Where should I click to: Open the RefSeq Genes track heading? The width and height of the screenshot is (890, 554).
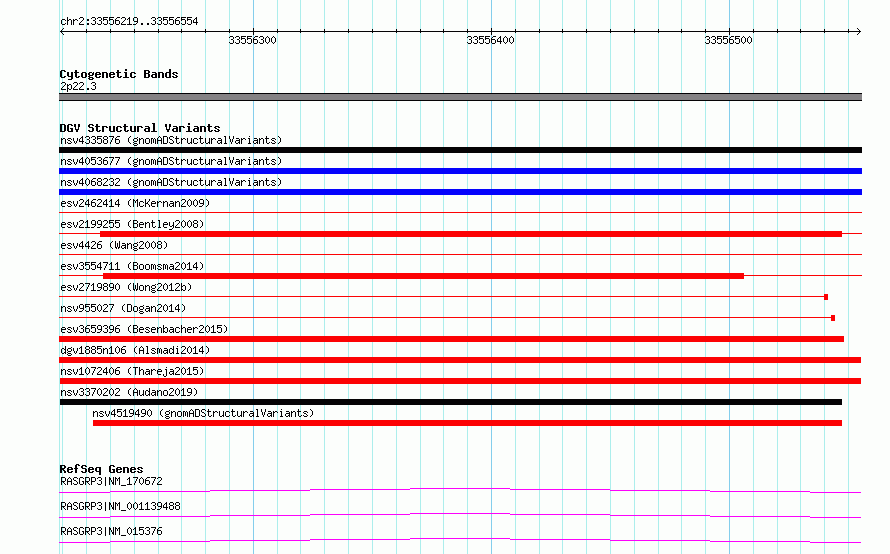101,469
